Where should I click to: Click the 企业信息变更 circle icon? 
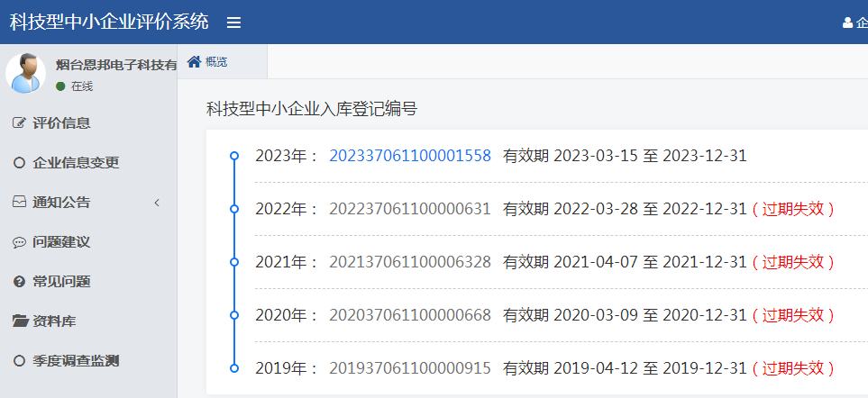19,163
